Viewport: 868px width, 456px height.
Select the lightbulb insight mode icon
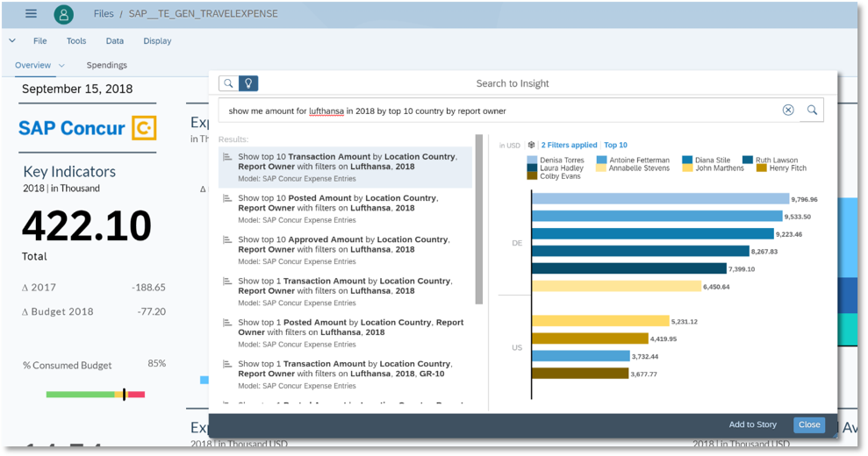point(248,83)
